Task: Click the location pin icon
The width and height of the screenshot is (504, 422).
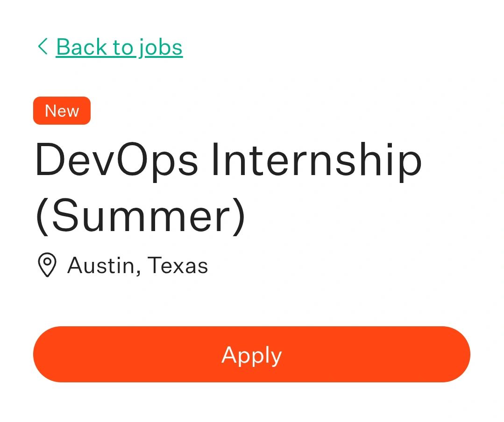Action: tap(47, 265)
